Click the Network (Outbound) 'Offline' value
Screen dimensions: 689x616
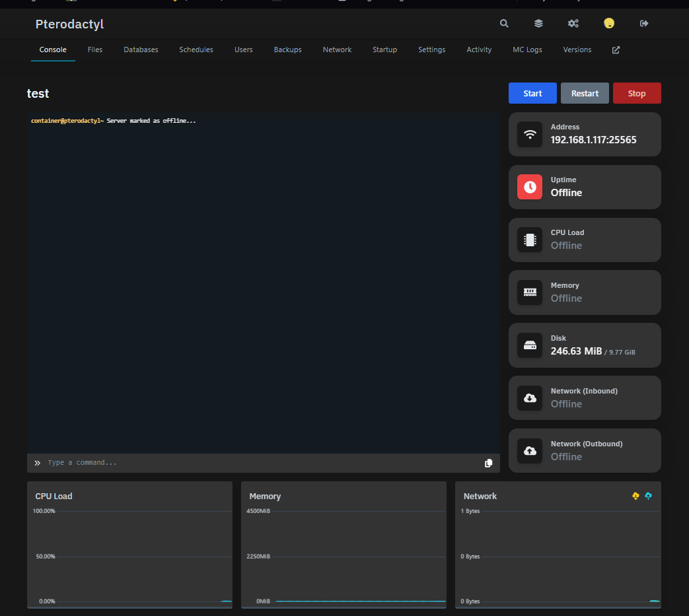pos(566,457)
